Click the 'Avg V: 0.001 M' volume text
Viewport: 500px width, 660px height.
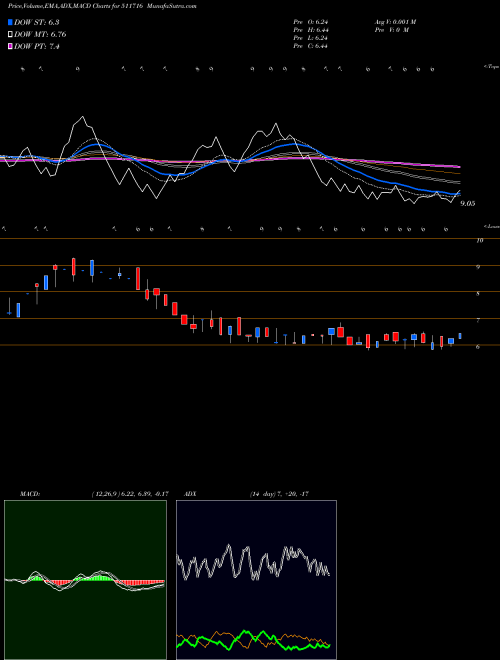[x=395, y=22]
